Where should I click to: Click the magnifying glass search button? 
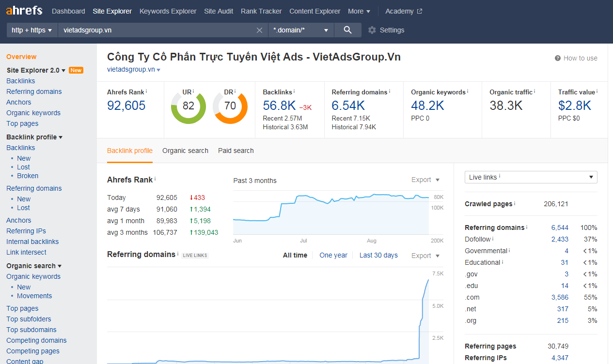click(347, 30)
